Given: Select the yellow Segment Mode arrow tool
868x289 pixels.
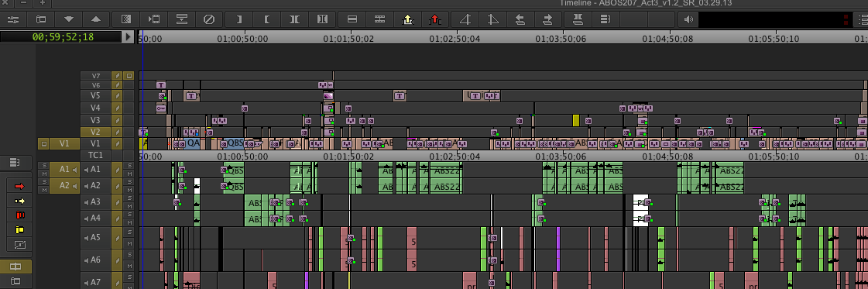Looking at the screenshot, I should pos(19,201).
